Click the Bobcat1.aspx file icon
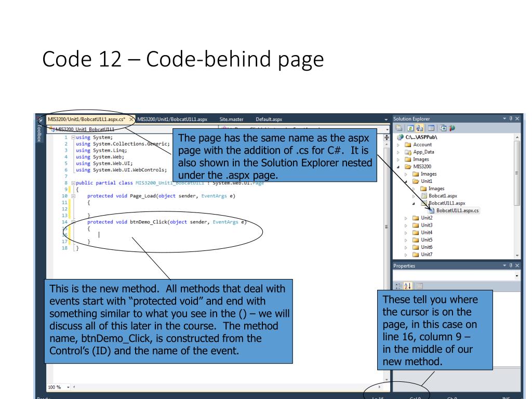Viewport: 532px width, 399px height. pyautogui.click(x=424, y=196)
